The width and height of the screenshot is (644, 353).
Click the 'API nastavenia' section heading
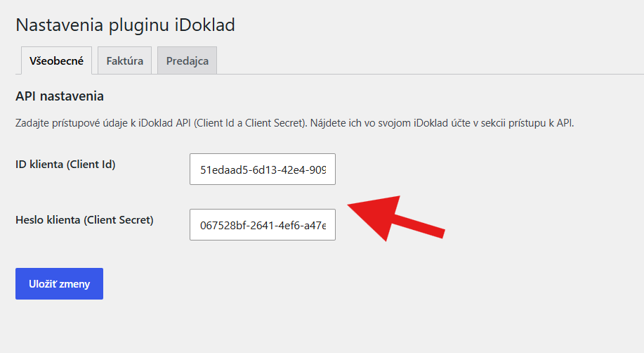tap(60, 96)
